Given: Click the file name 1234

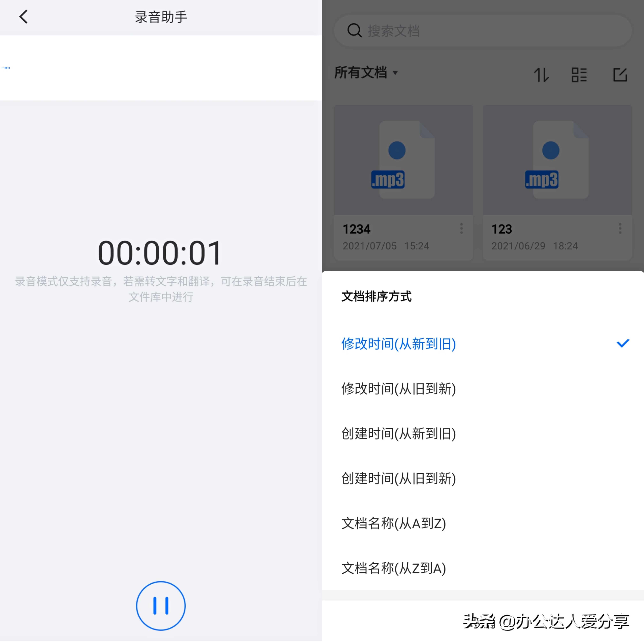Looking at the screenshot, I should [x=356, y=229].
